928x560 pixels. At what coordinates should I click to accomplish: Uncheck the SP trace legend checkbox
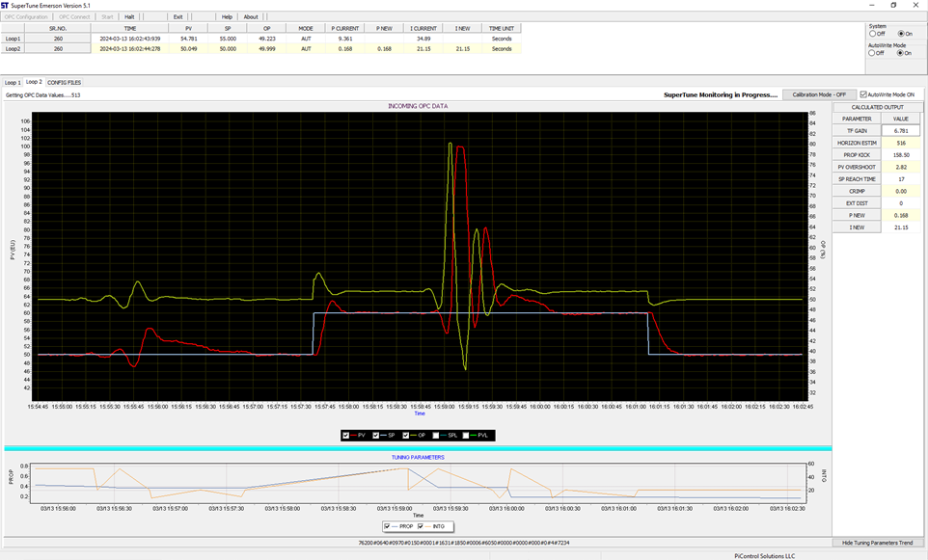[x=376, y=436]
